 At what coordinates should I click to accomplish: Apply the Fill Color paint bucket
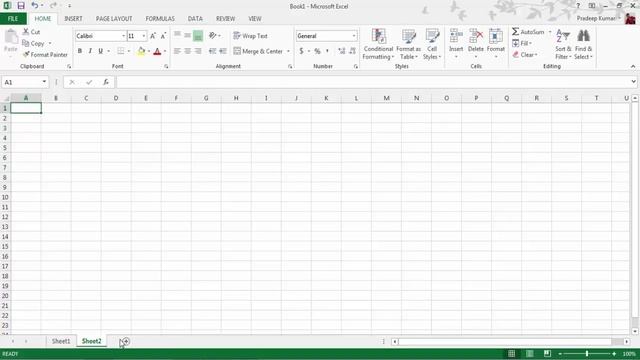click(141, 51)
